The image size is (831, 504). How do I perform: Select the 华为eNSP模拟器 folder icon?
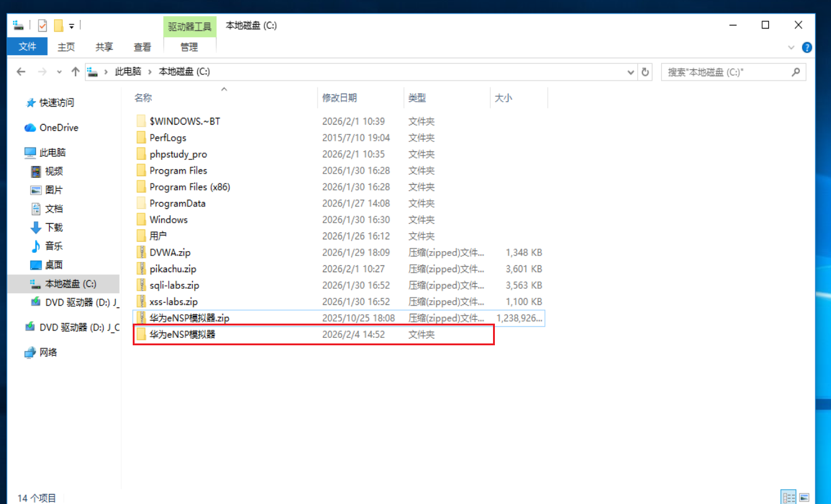pos(141,335)
